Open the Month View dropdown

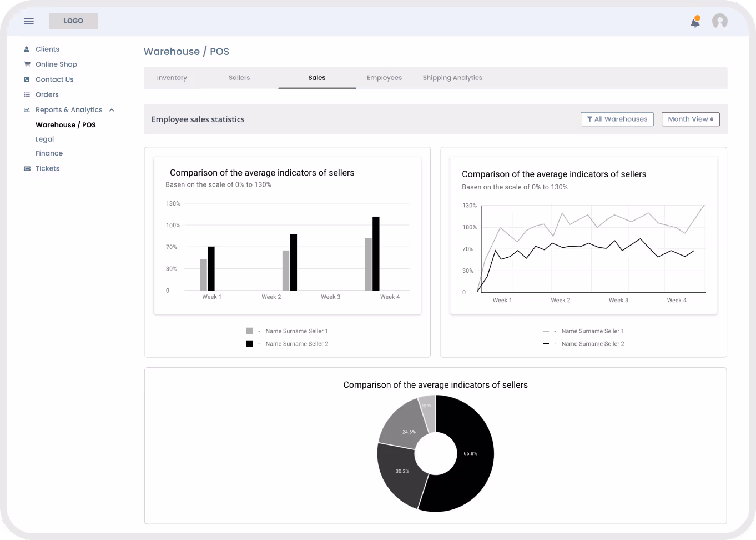click(691, 119)
